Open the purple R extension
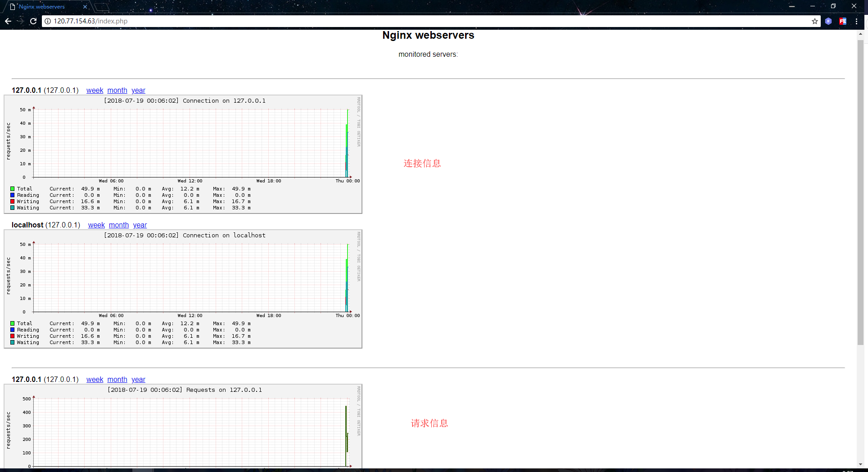This screenshot has width=868, height=472. pyautogui.click(x=828, y=21)
